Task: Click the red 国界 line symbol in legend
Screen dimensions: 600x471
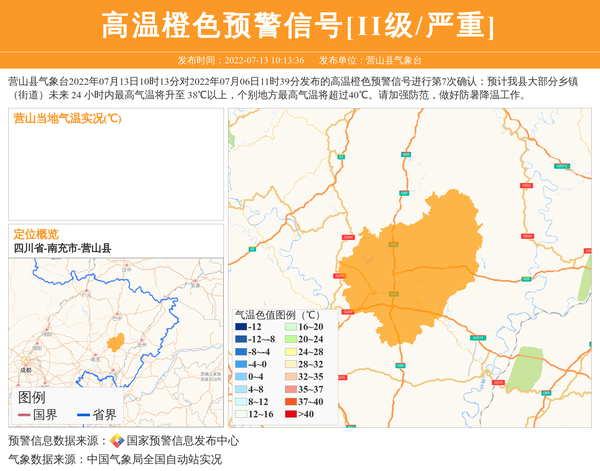Action: click(x=24, y=415)
